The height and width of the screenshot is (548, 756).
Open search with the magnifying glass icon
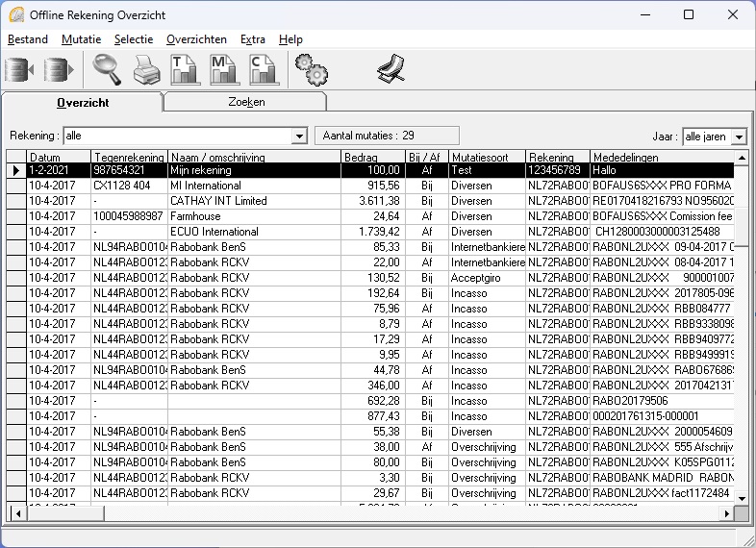point(107,70)
